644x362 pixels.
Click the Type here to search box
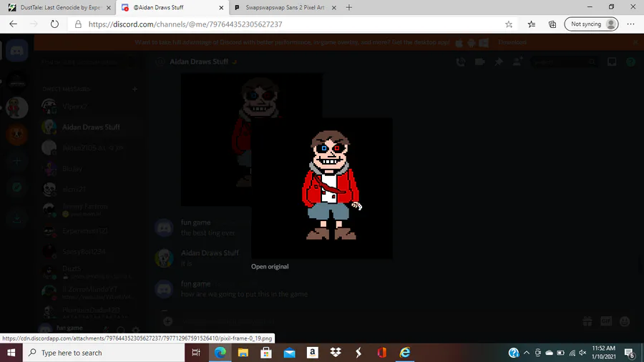coord(104,353)
